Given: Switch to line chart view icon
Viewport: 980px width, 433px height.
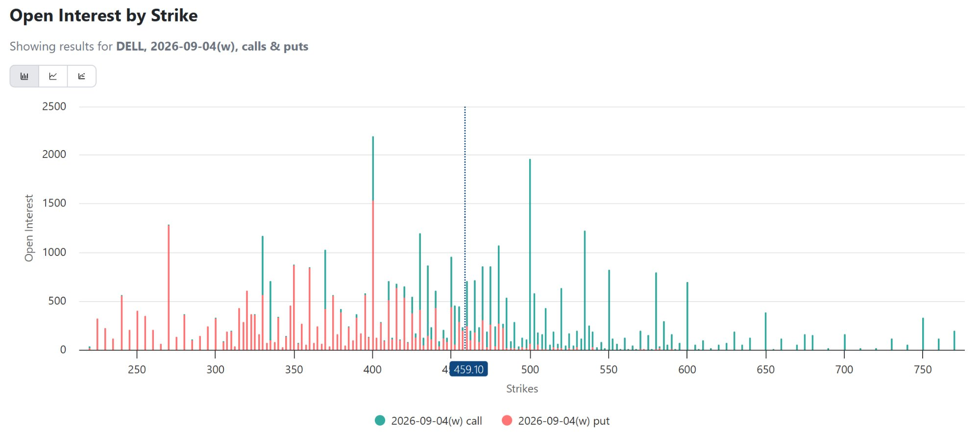Looking at the screenshot, I should 53,76.
